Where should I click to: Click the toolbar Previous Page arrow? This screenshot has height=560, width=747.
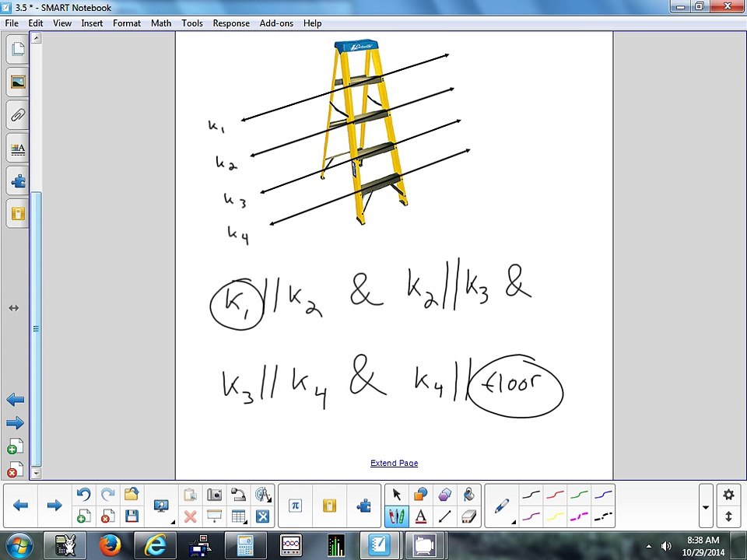click(x=20, y=506)
